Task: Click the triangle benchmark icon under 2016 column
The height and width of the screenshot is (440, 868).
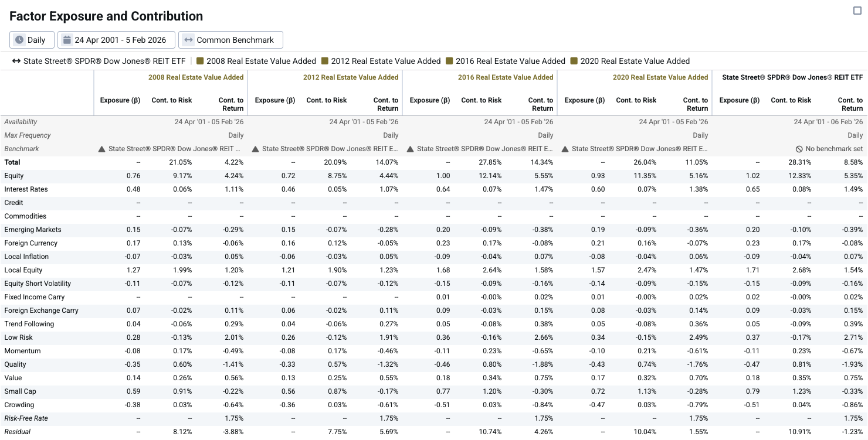Action: coord(411,149)
